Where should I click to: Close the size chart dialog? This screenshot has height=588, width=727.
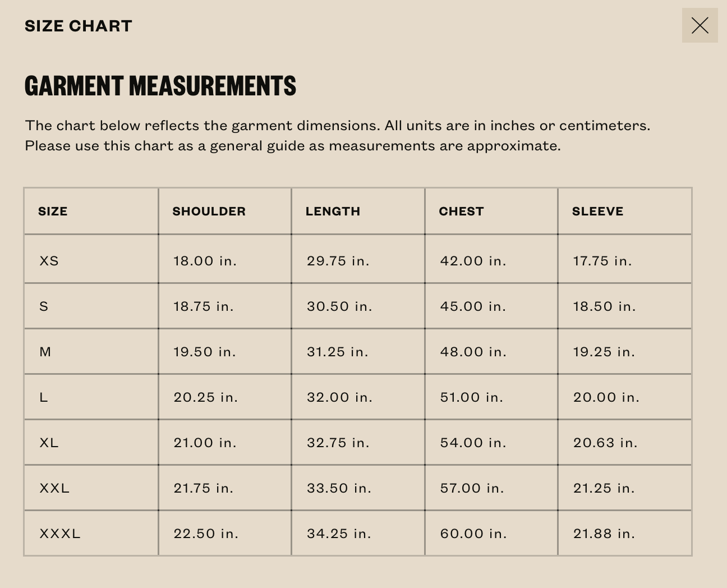click(700, 25)
